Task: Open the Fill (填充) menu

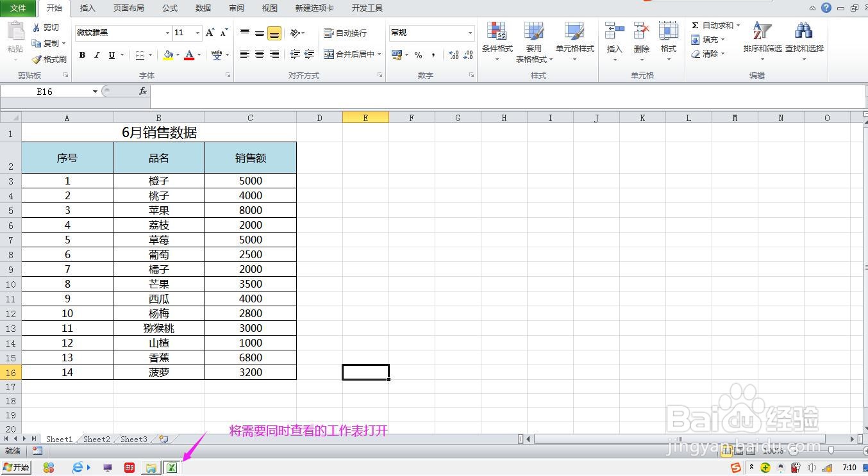Action: [x=708, y=40]
